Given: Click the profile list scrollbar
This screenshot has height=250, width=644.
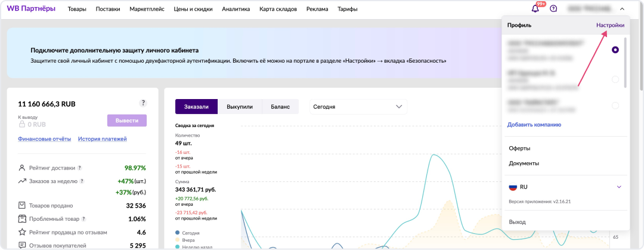Looking at the screenshot, I should coord(626,63).
